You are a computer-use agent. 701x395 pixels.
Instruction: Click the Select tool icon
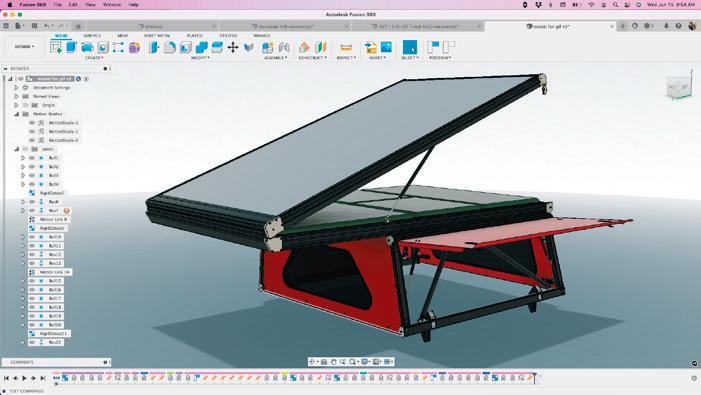tap(410, 47)
